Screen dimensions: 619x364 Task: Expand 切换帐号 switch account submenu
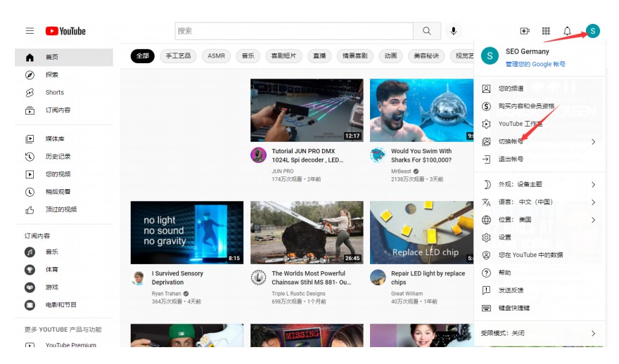[540, 141]
